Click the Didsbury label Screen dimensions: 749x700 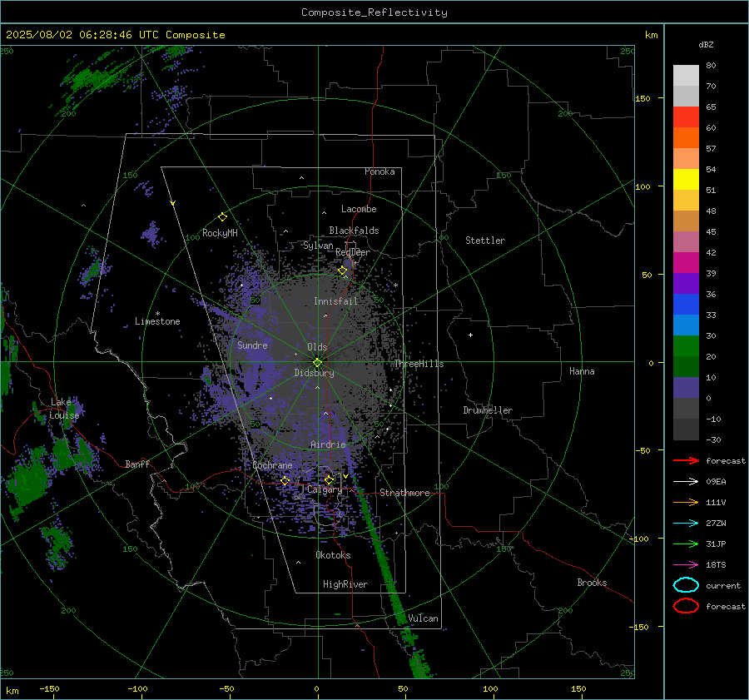[314, 373]
